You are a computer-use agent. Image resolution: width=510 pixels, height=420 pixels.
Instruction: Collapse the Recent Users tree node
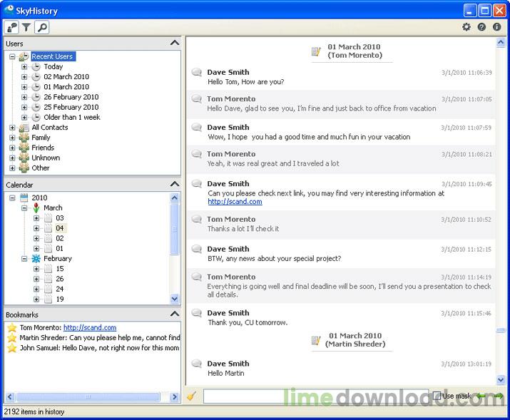click(12, 57)
